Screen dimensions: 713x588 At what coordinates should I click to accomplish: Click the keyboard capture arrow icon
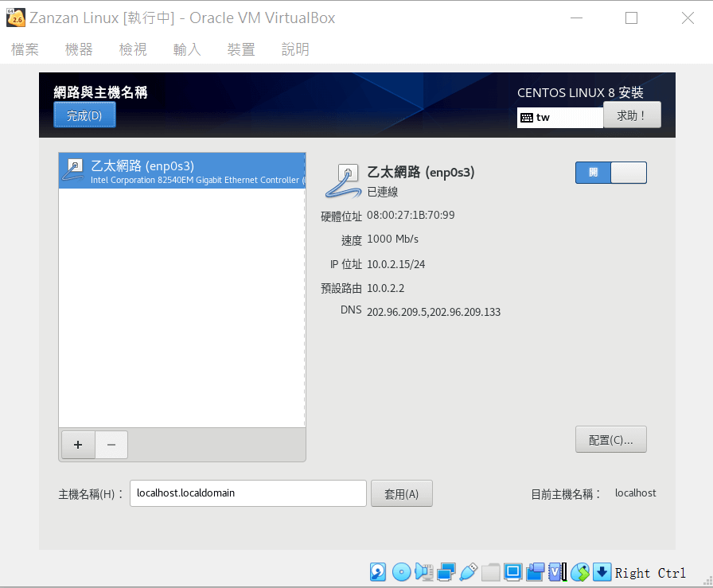tap(602, 572)
